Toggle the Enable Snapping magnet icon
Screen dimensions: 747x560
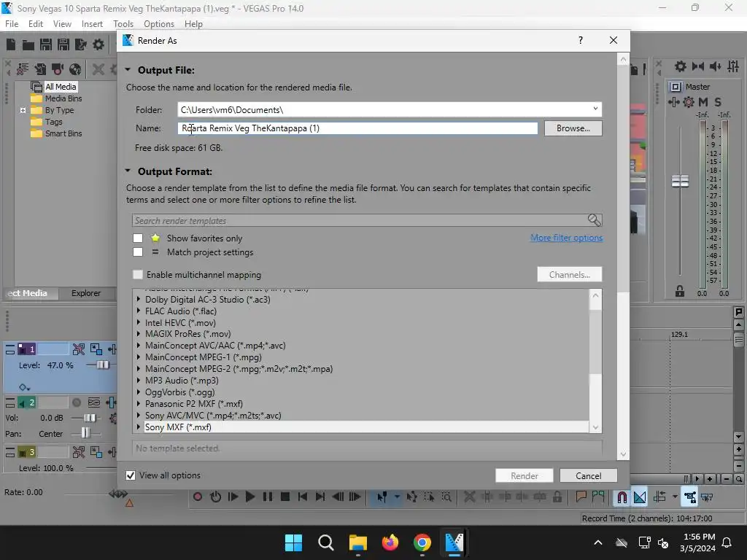(x=622, y=497)
